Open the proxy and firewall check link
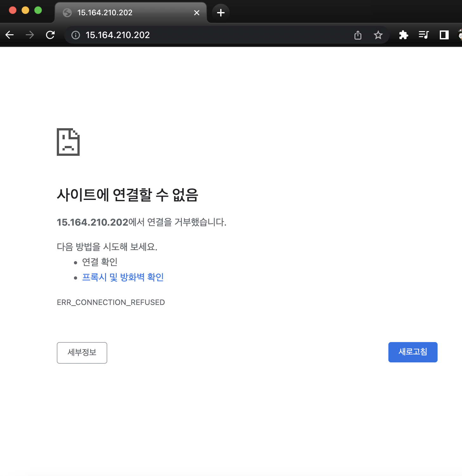The height and width of the screenshot is (476, 462). (x=123, y=277)
